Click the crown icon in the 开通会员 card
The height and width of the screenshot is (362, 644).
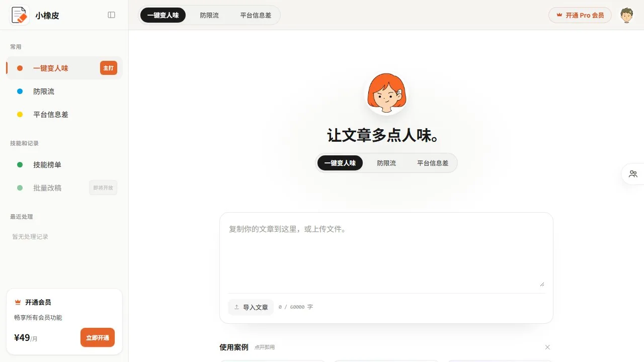18,302
